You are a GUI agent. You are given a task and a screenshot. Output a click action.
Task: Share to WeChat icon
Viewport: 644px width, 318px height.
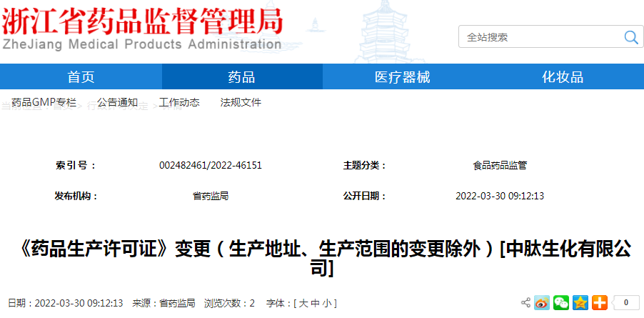coord(561,303)
